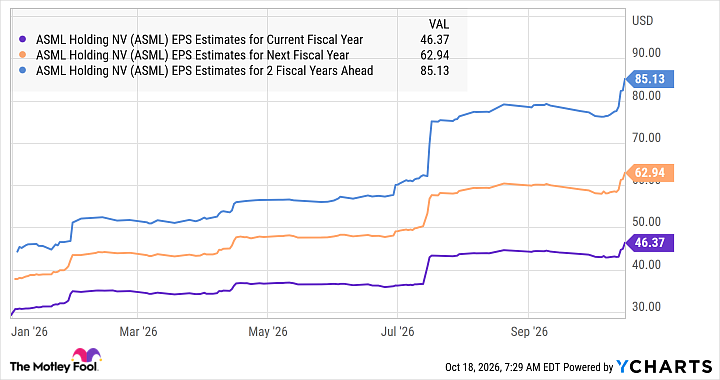Click the USD axis unit label
Screen dimensions: 720x380
642,21
